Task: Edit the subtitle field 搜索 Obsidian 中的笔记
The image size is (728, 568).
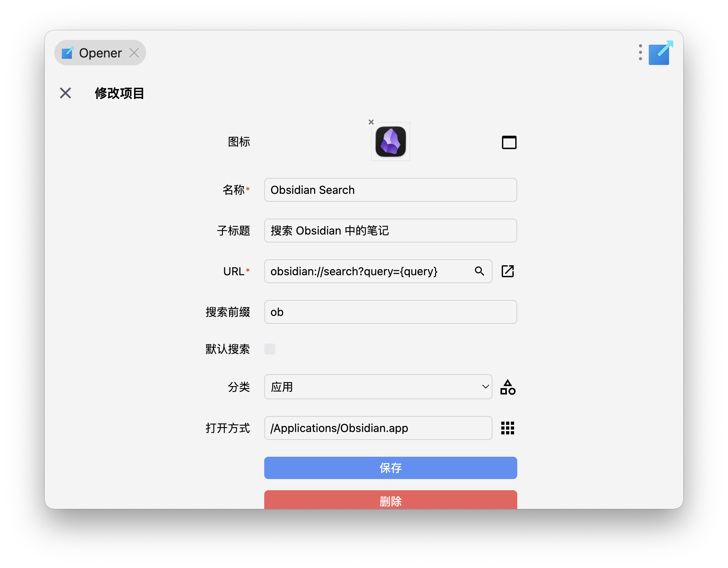Action: coord(390,231)
